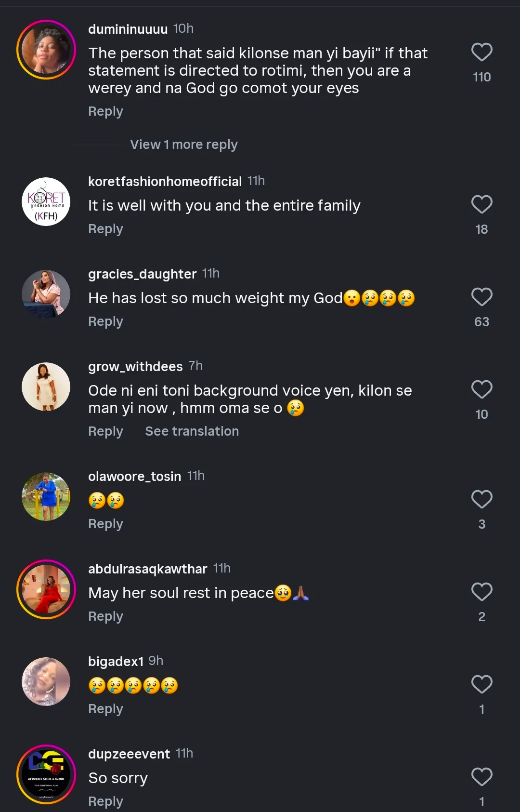Screen dimensions: 520x812
Task: Like the grow_withdees comment
Action: (x=481, y=390)
